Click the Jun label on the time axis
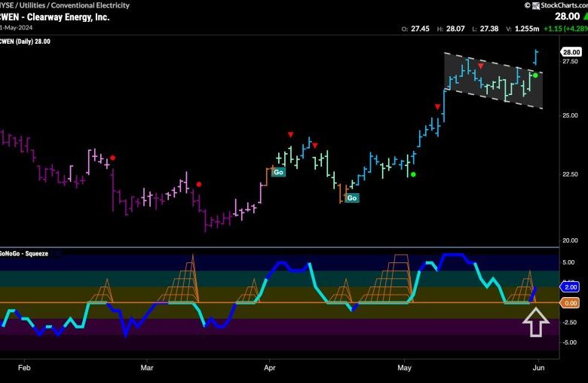The image size is (588, 383). (538, 368)
